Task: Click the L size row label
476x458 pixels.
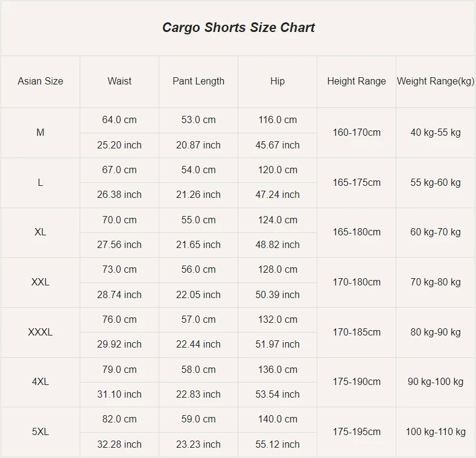Action: [x=40, y=182]
